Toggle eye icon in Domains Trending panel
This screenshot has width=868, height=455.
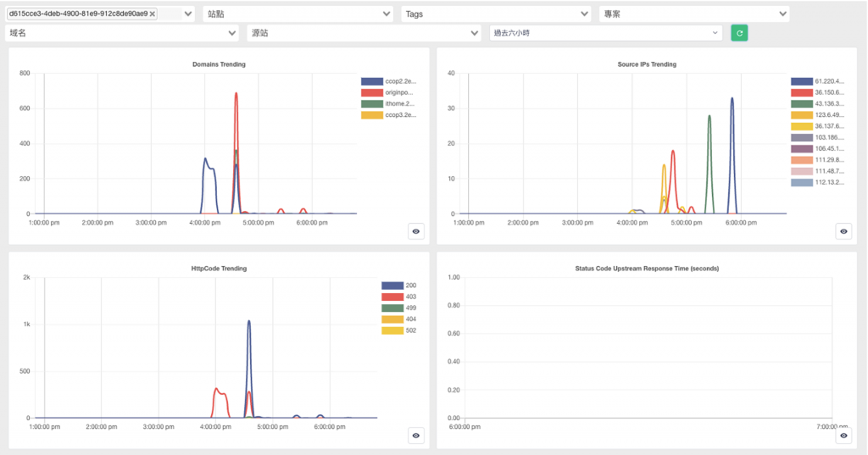click(415, 231)
